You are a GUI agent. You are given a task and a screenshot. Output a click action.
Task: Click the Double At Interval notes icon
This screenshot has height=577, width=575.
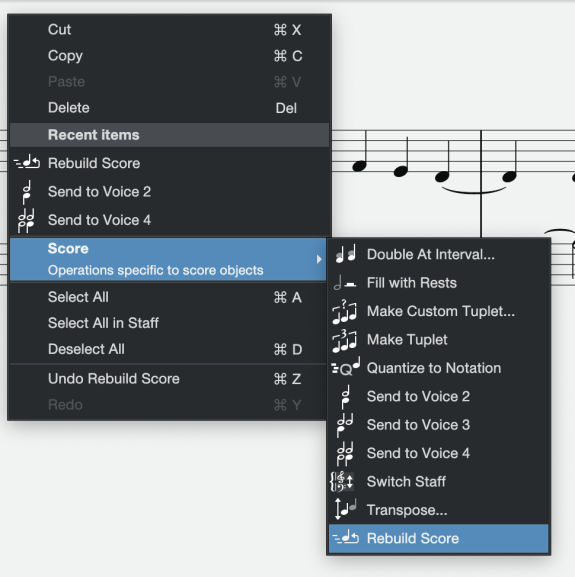345,254
